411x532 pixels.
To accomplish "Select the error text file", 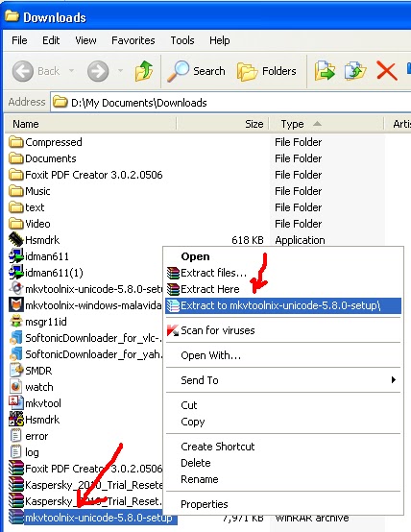I will [x=29, y=436].
